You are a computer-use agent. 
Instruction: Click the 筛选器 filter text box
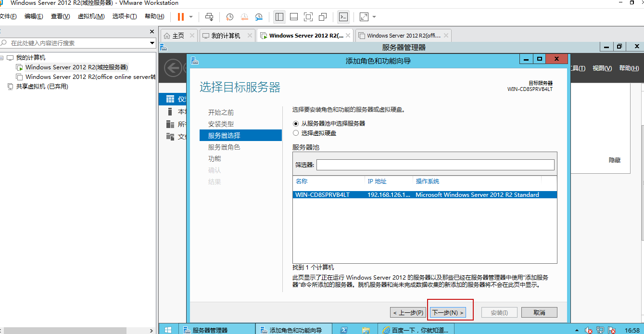[435, 165]
